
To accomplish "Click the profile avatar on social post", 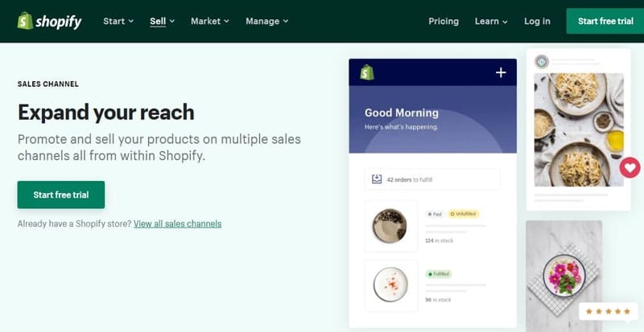I will (x=542, y=62).
